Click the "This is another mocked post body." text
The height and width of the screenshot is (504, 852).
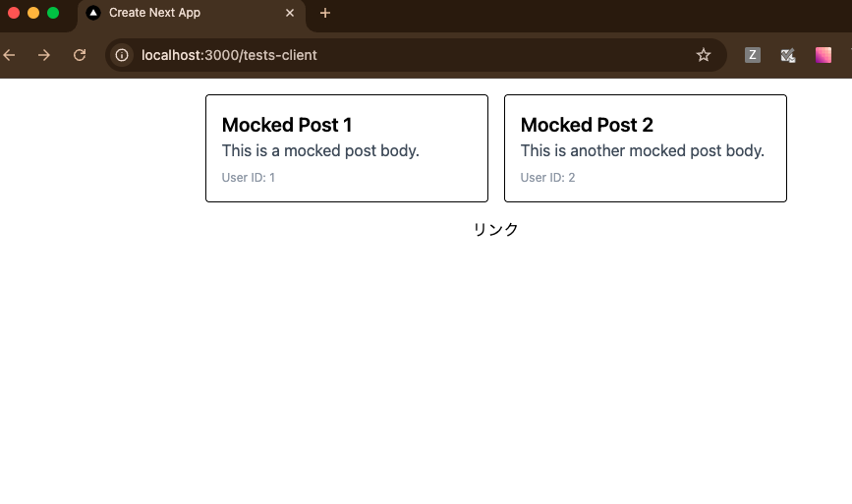tap(642, 150)
